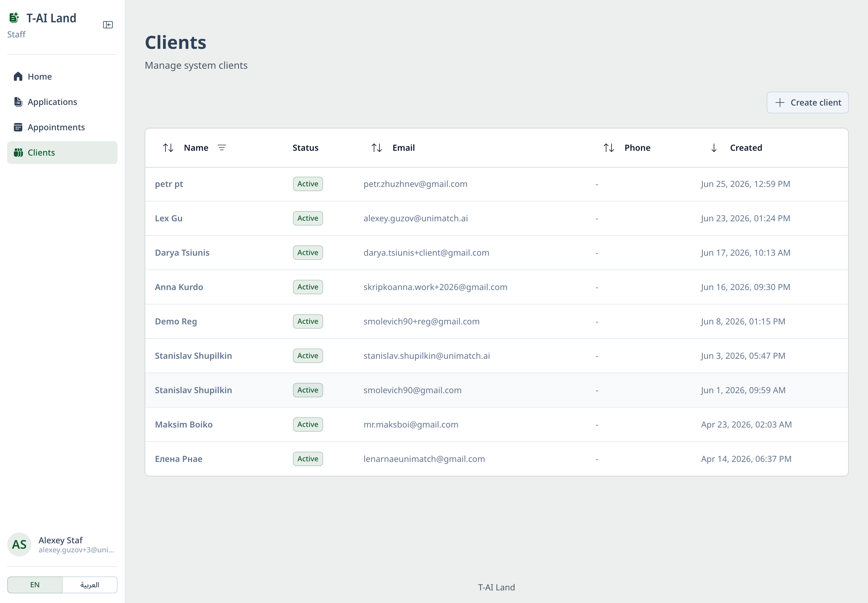The width and height of the screenshot is (868, 603).
Task: Sort by Phone using arrows icon
Action: [x=609, y=148]
